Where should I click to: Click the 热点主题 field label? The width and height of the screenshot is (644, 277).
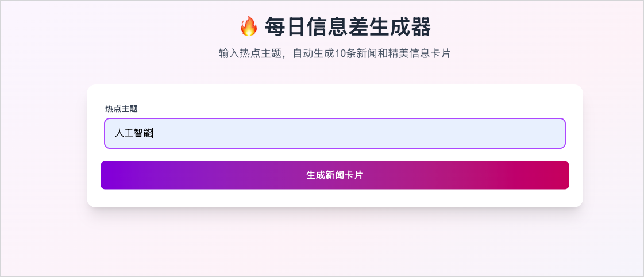(x=121, y=109)
